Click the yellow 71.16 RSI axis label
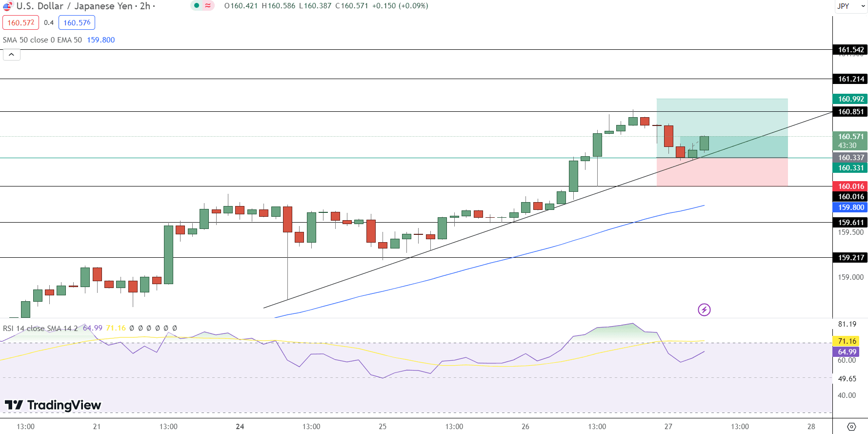Image resolution: width=868 pixels, height=434 pixels. pos(846,341)
